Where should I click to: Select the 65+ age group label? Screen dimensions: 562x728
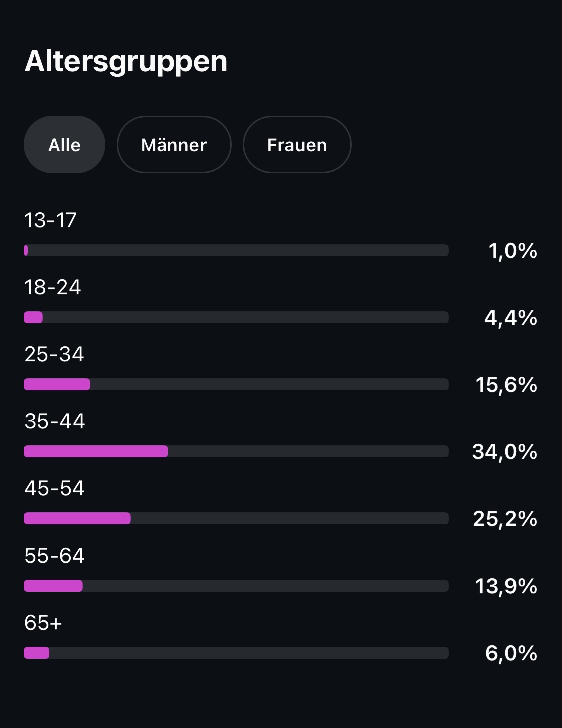point(43,623)
